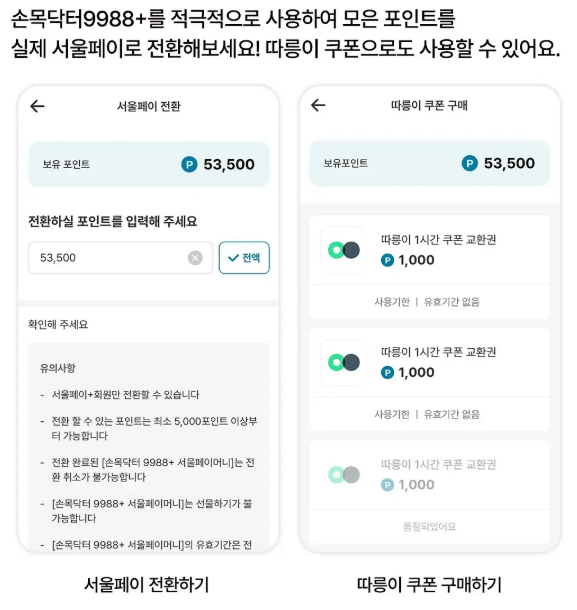577x610 pixels.
Task: Clear the 53,500 points input field
Action: (x=195, y=258)
